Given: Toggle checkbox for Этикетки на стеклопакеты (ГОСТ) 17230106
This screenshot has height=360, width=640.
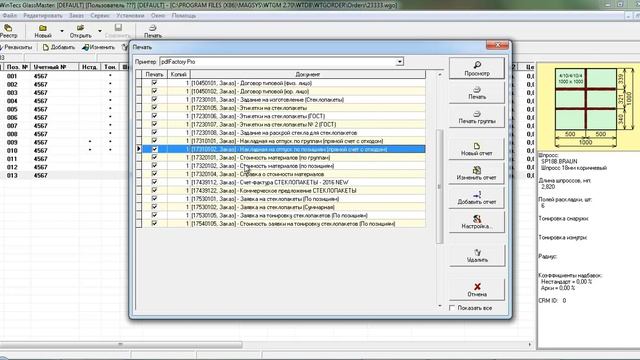Looking at the screenshot, I should coord(154,116).
